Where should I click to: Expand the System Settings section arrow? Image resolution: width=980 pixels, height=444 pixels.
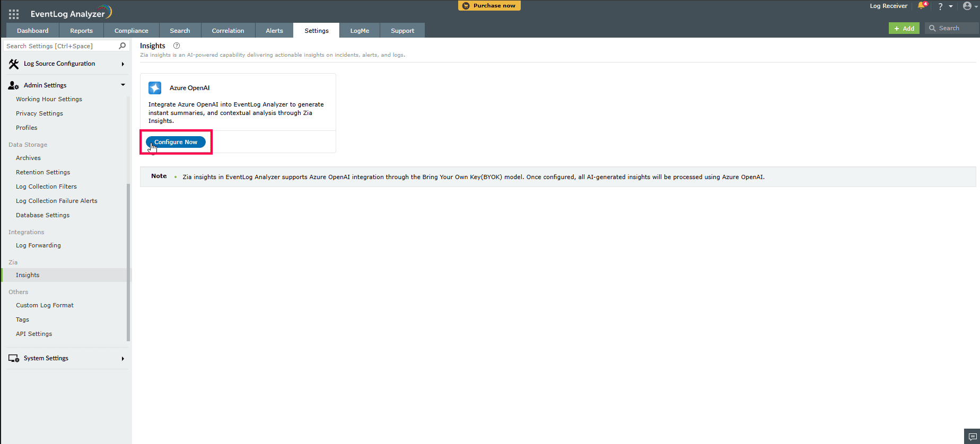pos(123,359)
